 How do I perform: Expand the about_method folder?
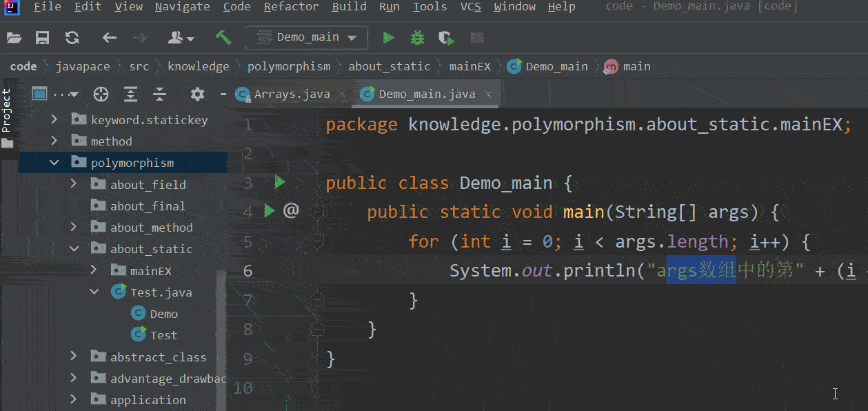(x=74, y=228)
